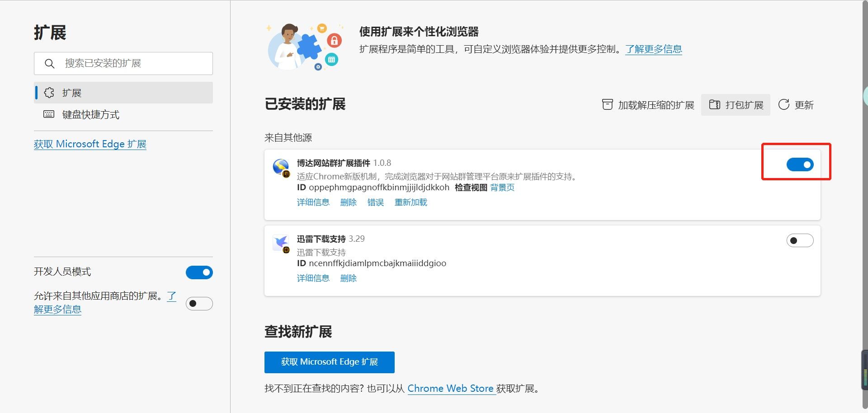Focus the 搜索已安装的扩展 search field
Viewport: 868px width, 413px height.
(131, 64)
